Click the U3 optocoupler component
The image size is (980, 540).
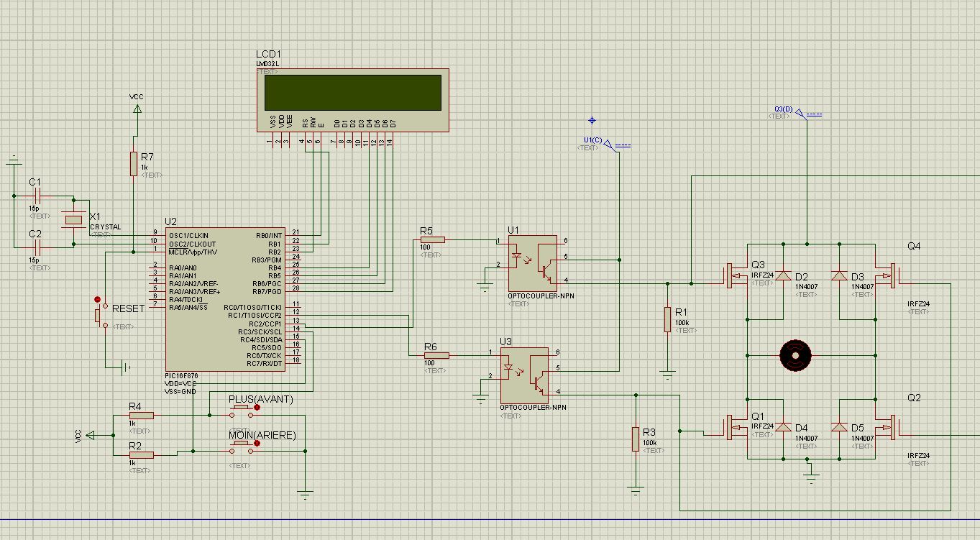(x=523, y=375)
